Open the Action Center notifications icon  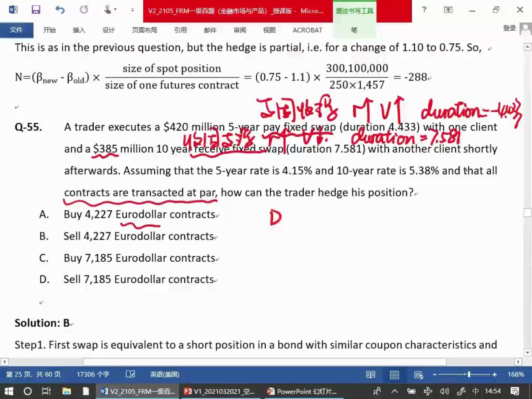pos(515,391)
